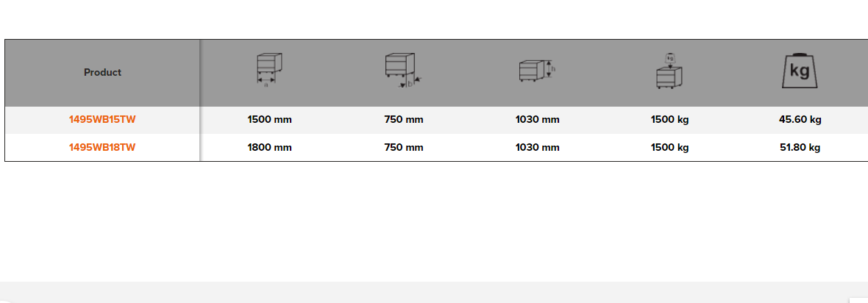Click the width dimension (a) cabinet icon
868x303 pixels.
(269, 71)
